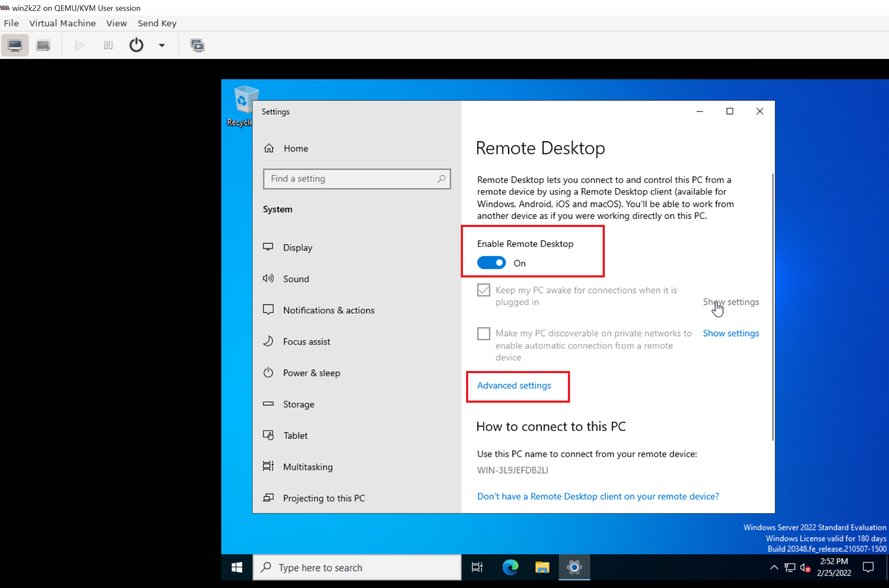Image resolution: width=889 pixels, height=588 pixels.
Task: Maximize the Settings window
Action: coord(730,111)
